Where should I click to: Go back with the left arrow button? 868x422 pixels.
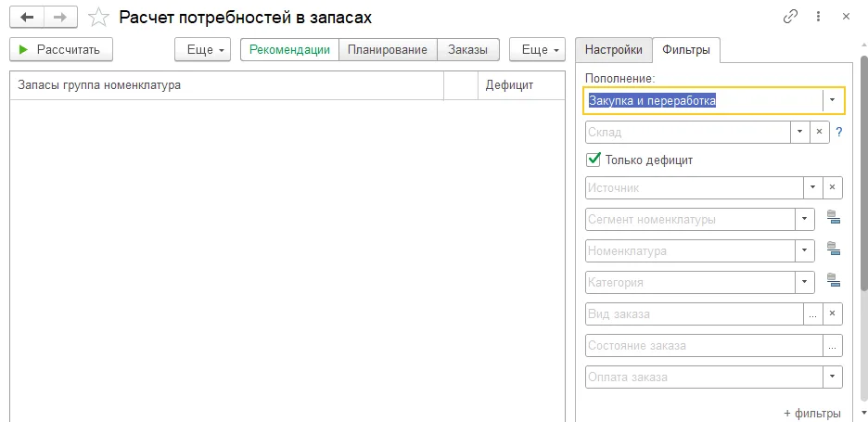click(27, 18)
